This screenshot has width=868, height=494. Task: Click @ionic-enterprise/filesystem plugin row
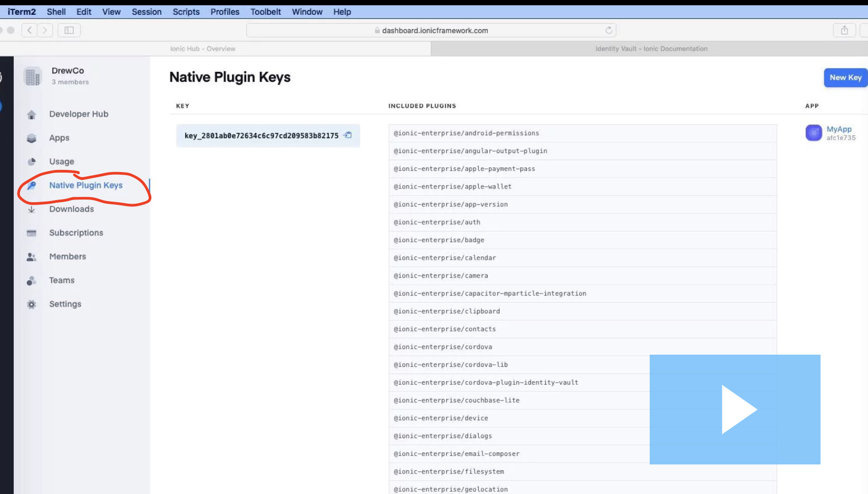pos(583,472)
